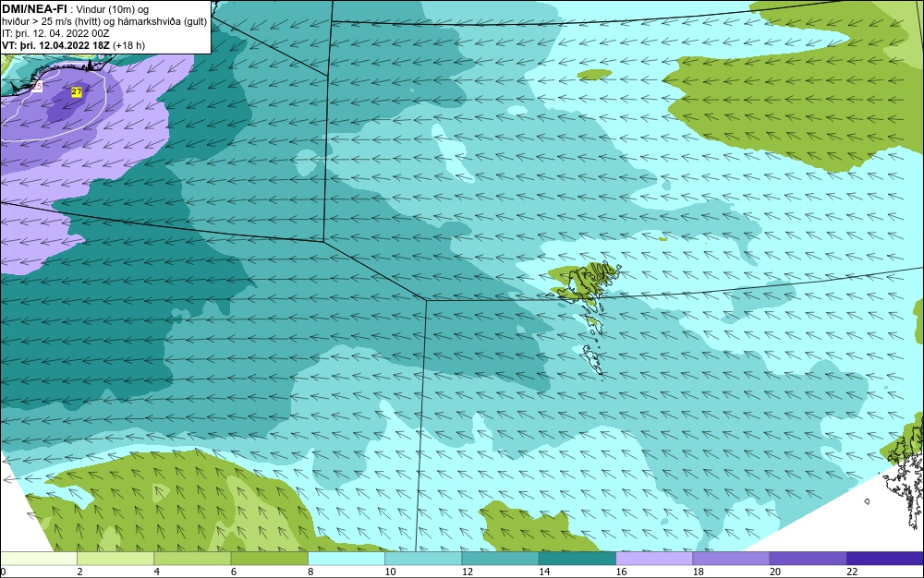The width and height of the screenshot is (924, 578).
Task: Click the pink "25" gust contour label
Action: (x=37, y=87)
